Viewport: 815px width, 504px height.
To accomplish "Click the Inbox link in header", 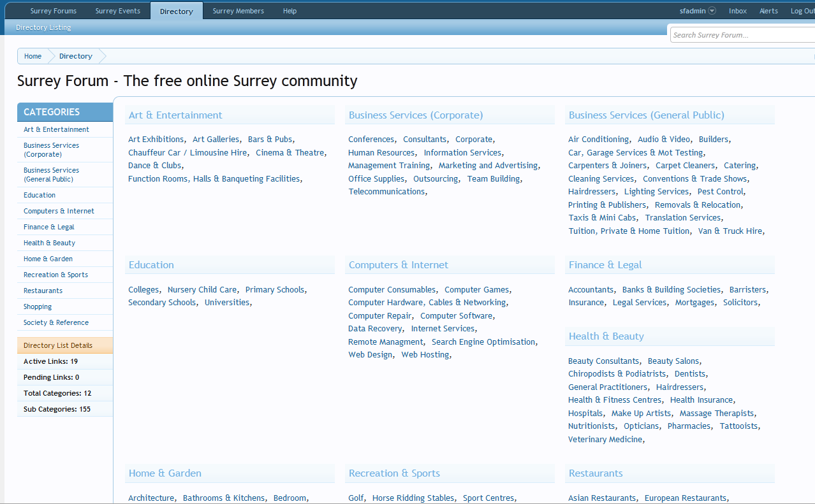I will coord(738,11).
